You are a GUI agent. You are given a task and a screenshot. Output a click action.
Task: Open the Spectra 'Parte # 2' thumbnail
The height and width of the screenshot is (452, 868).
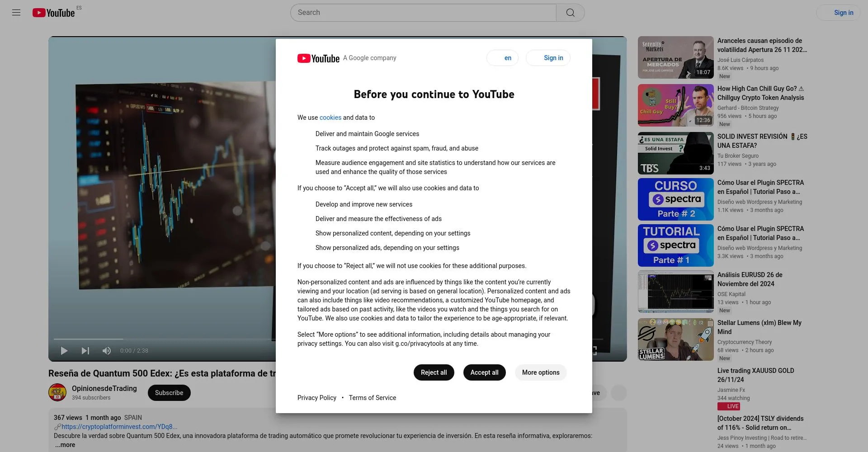[675, 199]
